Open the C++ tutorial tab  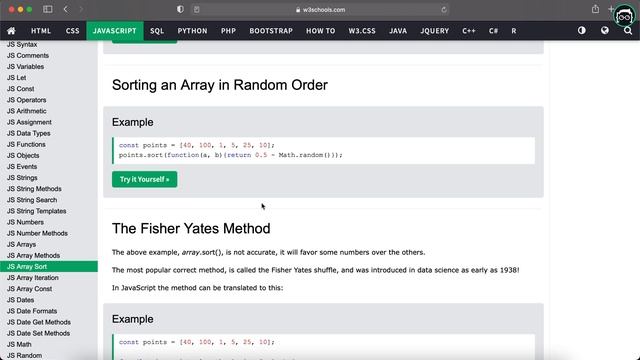coord(469,31)
